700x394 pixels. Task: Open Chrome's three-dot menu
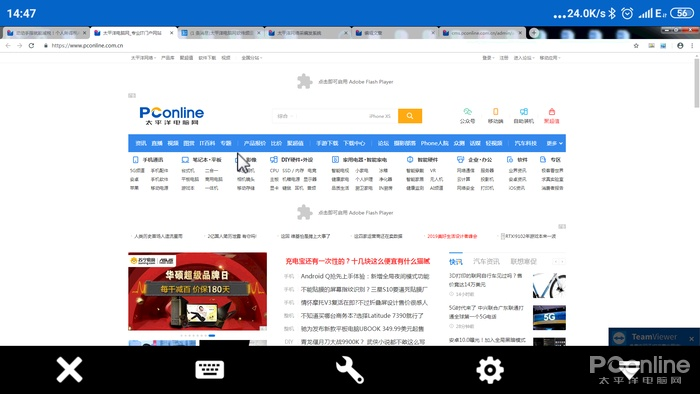coord(692,46)
